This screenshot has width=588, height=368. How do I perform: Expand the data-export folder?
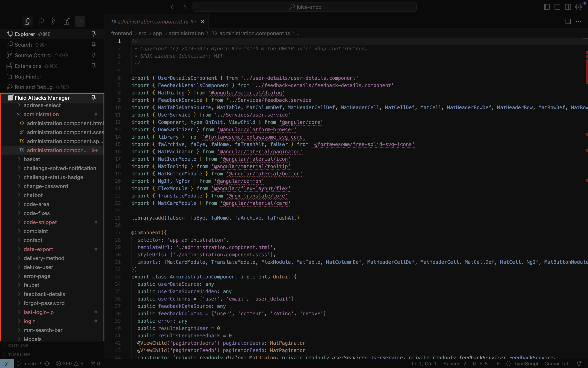[52, 249]
